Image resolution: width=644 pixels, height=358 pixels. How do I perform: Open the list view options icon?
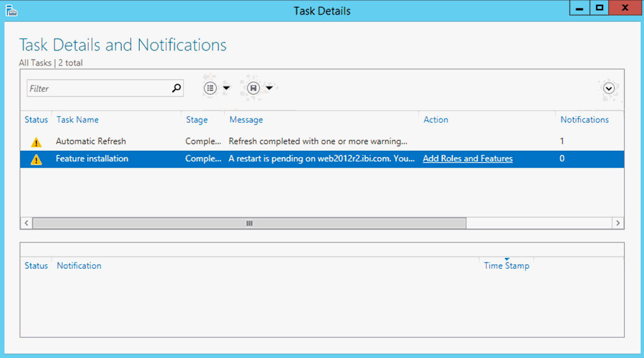click(211, 88)
